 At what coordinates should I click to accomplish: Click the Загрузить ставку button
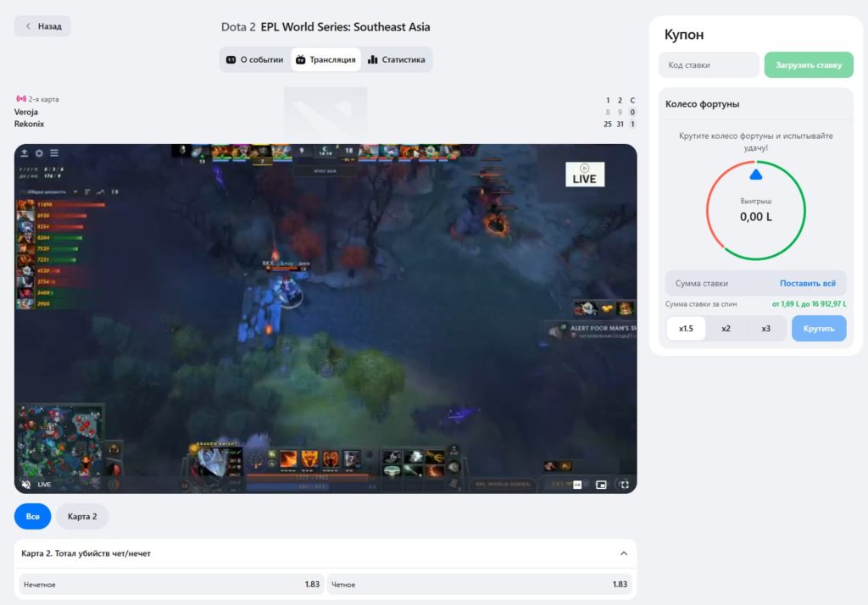coord(809,64)
